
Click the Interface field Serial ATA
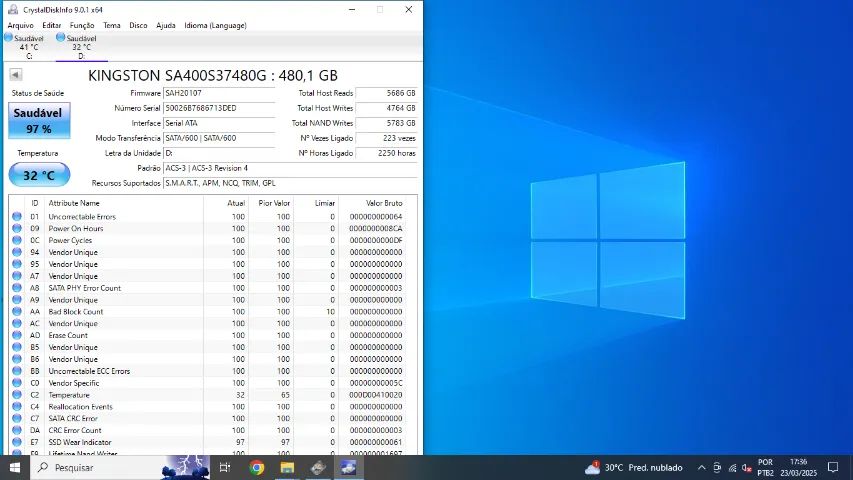(x=219, y=123)
